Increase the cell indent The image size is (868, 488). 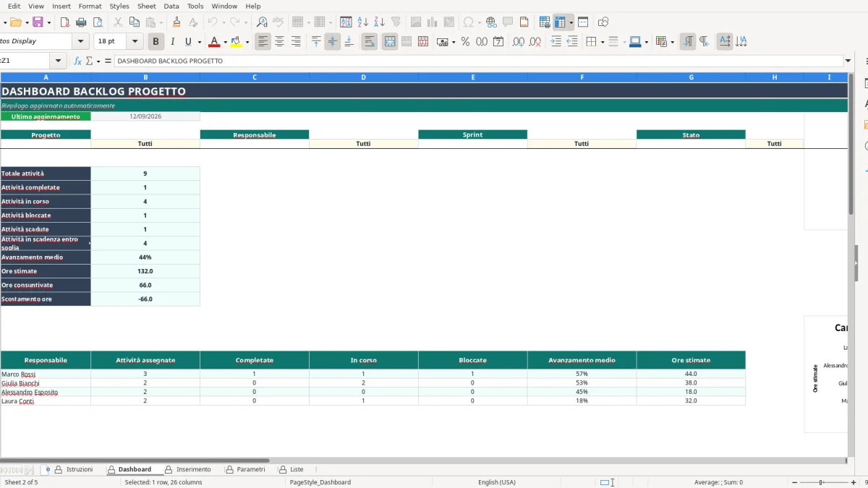(x=556, y=42)
